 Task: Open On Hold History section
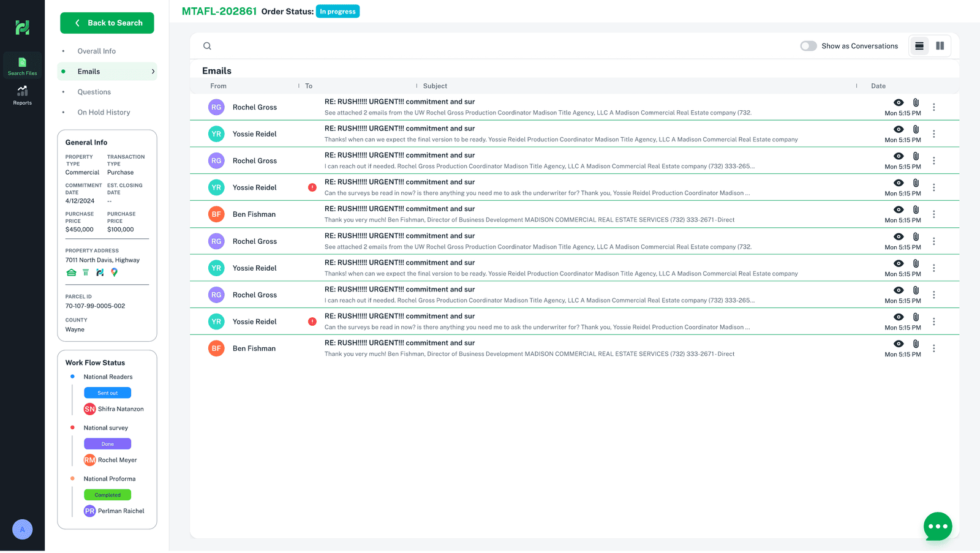(x=104, y=113)
